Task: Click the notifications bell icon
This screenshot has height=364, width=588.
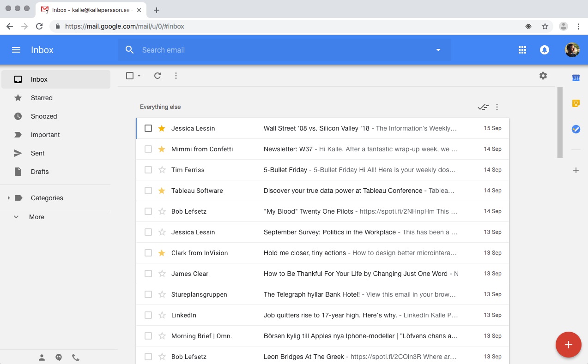Action: pos(545,50)
